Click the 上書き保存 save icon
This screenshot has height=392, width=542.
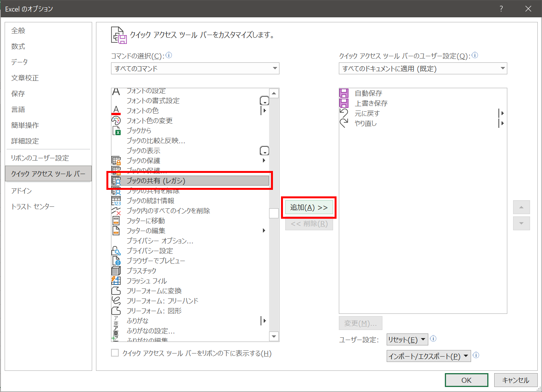(x=344, y=103)
